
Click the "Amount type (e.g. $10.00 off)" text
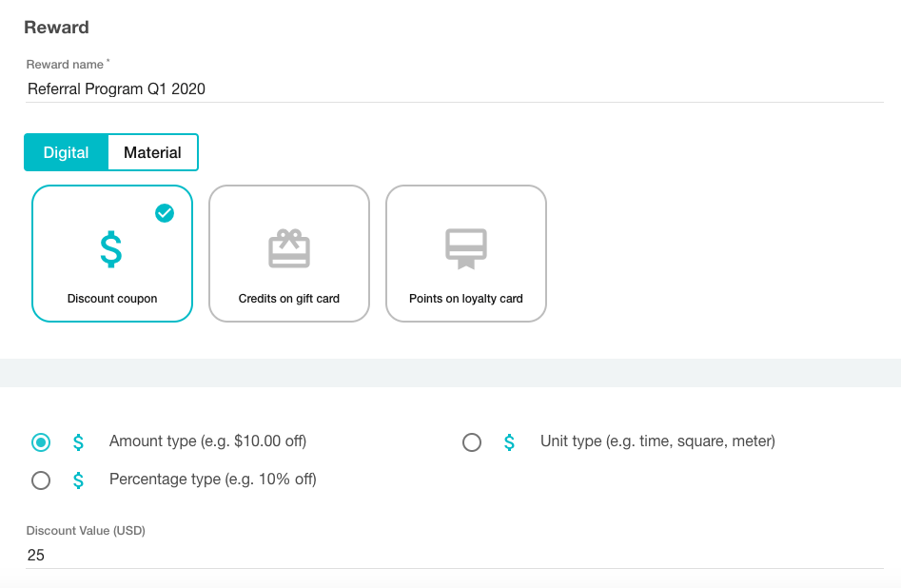[x=207, y=441]
